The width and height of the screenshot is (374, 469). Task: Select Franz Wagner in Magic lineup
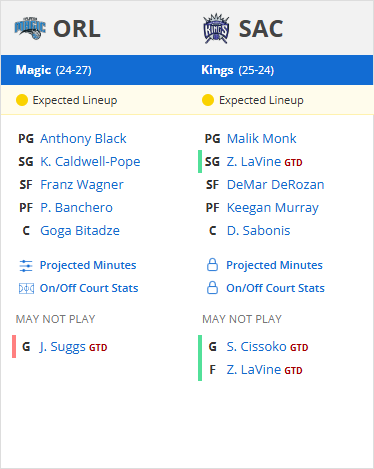point(82,185)
